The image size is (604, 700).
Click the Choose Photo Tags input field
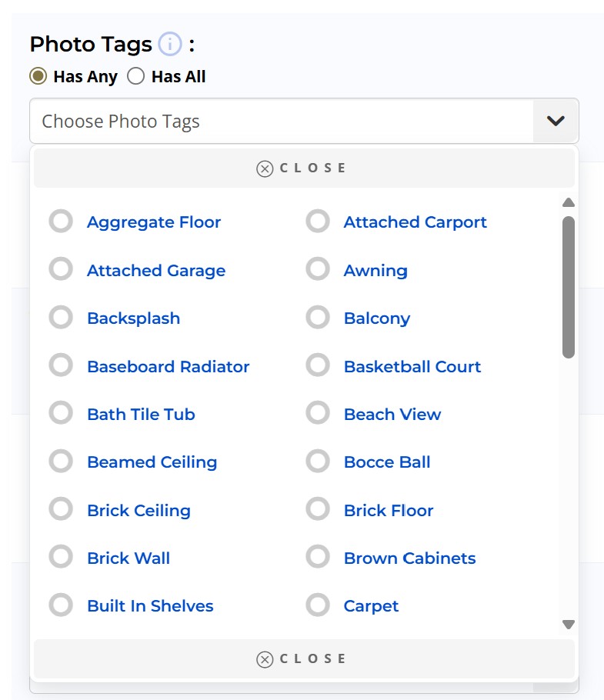point(281,121)
